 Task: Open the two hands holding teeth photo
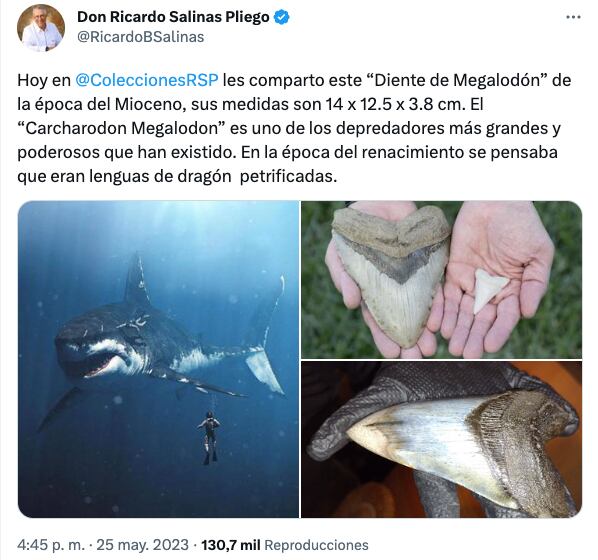click(442, 280)
